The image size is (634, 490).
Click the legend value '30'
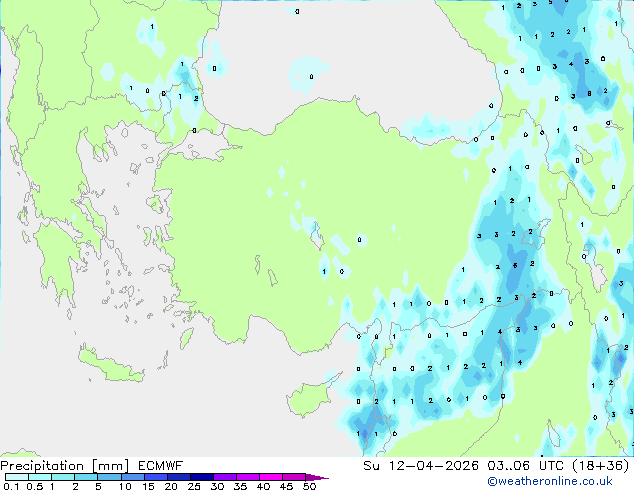tap(217, 486)
